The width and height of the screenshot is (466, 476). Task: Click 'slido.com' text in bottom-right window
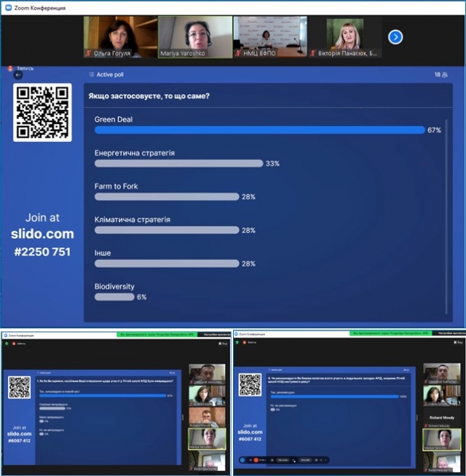pyautogui.click(x=250, y=432)
